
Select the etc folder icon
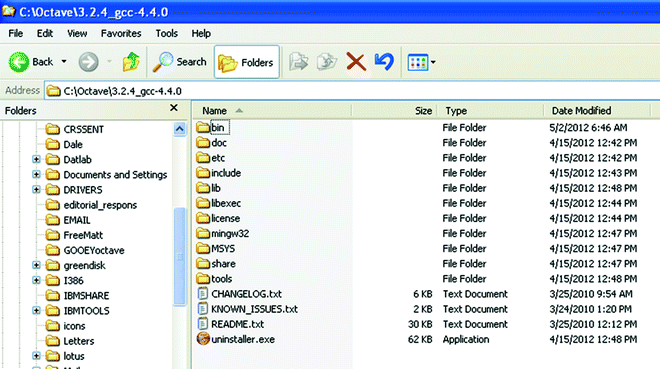click(203, 157)
